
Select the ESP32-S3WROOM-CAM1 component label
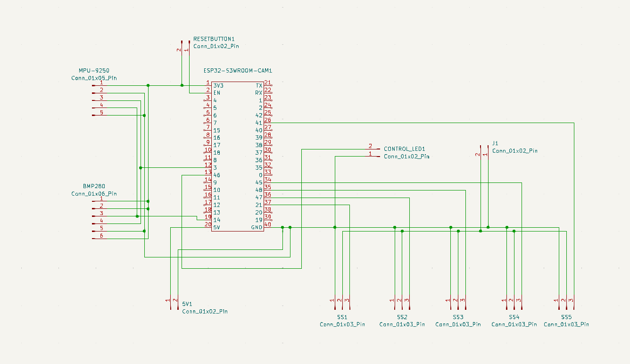[238, 71]
